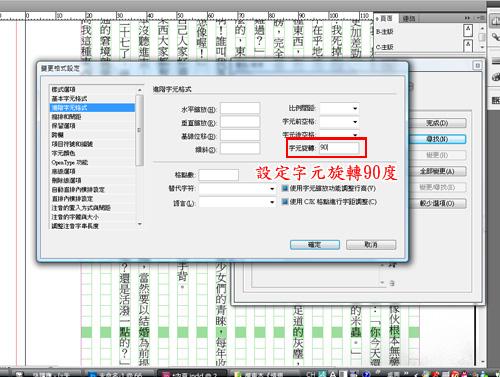Switch to the 頁面 panel tab
Image resolution: width=500 pixels, height=377 pixels.
point(385,18)
